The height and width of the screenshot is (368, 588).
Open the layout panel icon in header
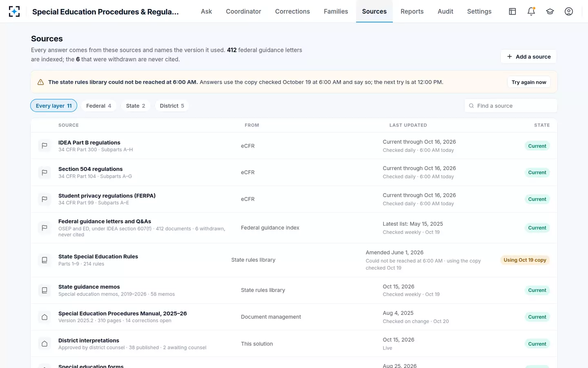512,11
